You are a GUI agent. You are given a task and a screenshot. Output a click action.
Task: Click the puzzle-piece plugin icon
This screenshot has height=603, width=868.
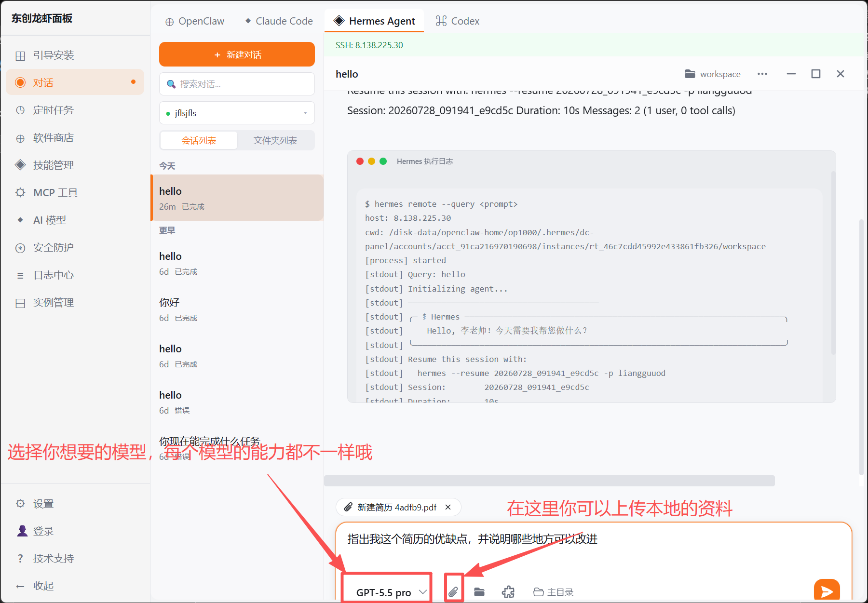508,592
